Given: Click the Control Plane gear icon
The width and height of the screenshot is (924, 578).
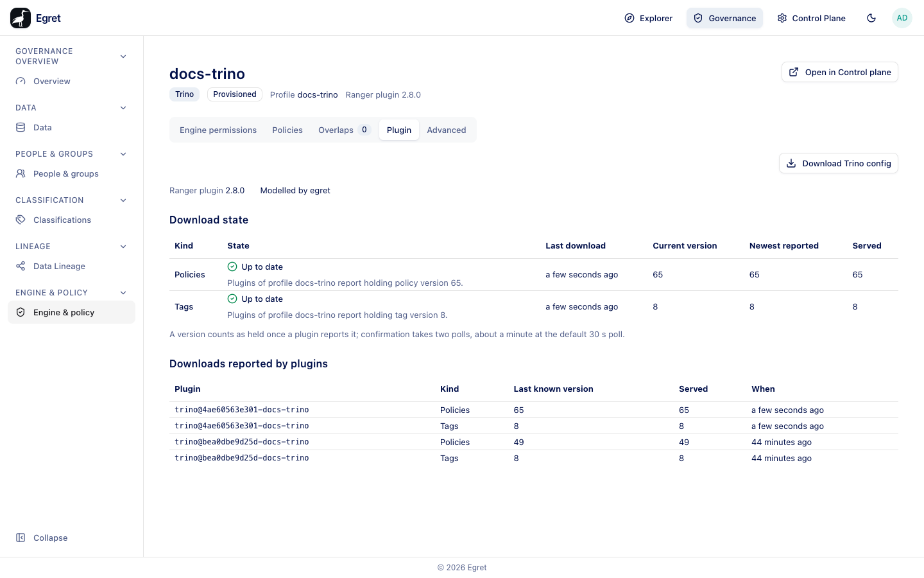Looking at the screenshot, I should tap(782, 18).
